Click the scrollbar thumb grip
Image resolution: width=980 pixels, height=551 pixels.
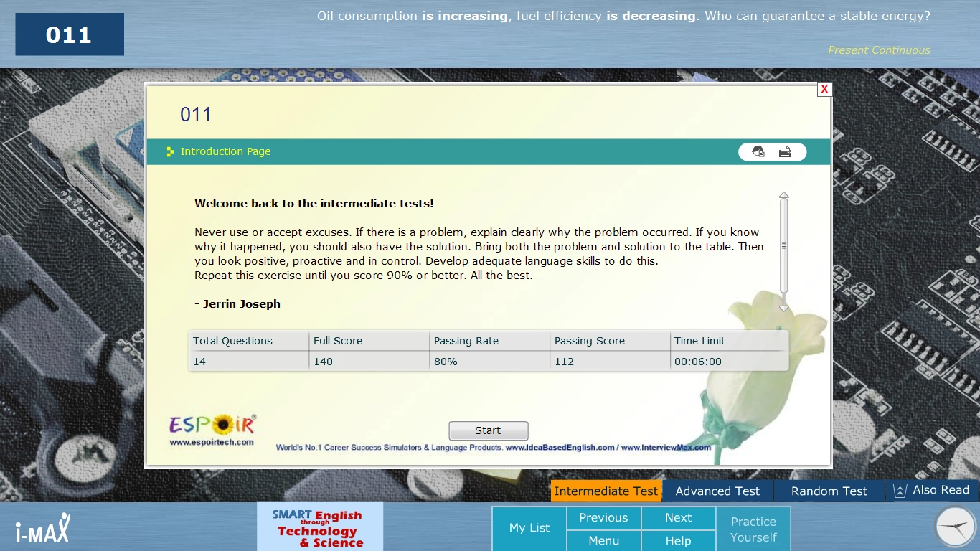tap(783, 245)
